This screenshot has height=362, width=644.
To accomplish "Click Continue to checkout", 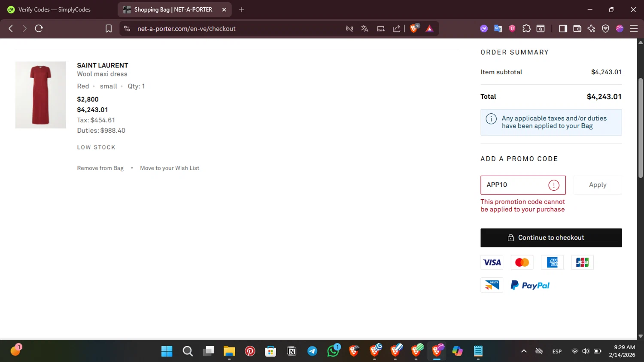I will click(551, 238).
